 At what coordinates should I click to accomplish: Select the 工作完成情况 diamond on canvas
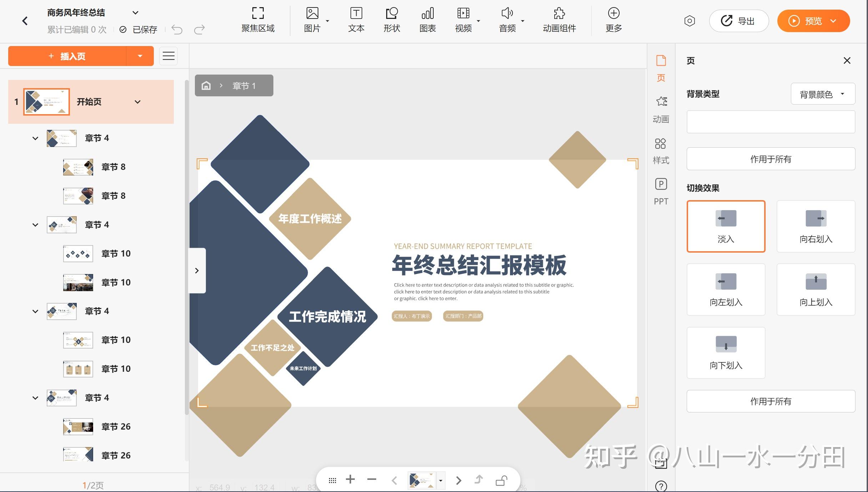(x=327, y=317)
